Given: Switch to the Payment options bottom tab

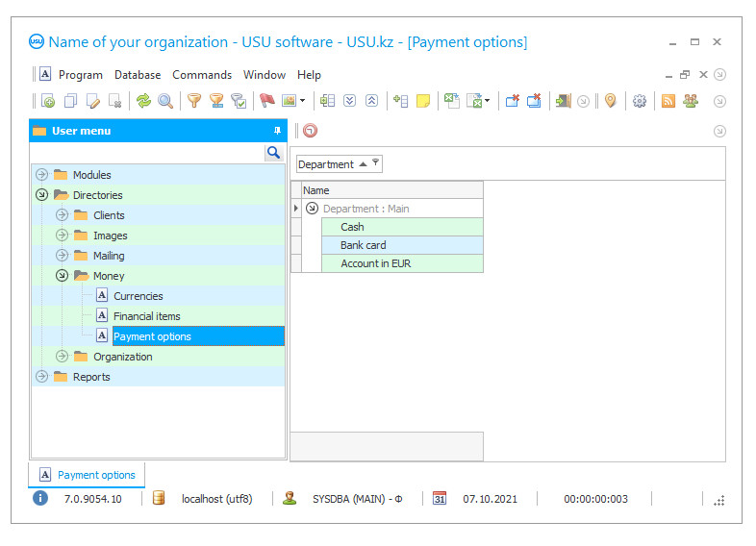Looking at the screenshot, I should tap(87, 475).
